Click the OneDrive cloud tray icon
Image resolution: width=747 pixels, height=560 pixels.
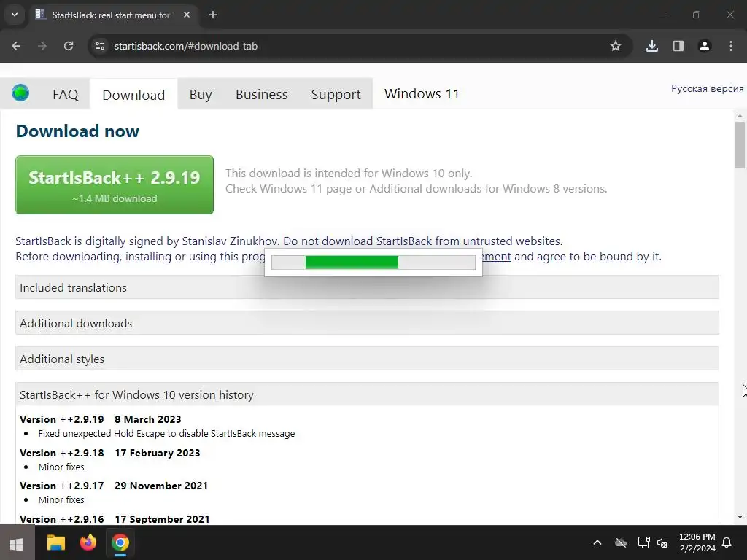tap(621, 542)
